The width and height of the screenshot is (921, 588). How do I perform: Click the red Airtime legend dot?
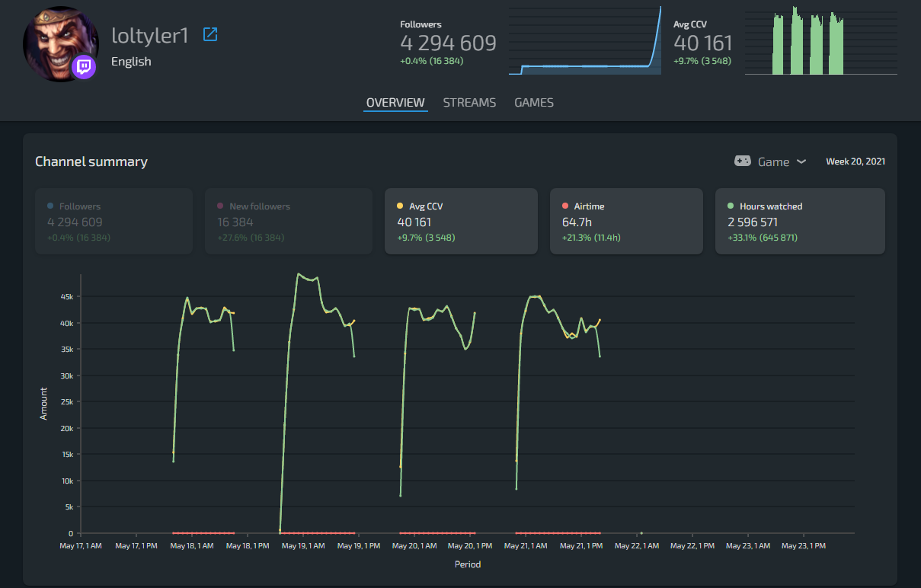(564, 206)
